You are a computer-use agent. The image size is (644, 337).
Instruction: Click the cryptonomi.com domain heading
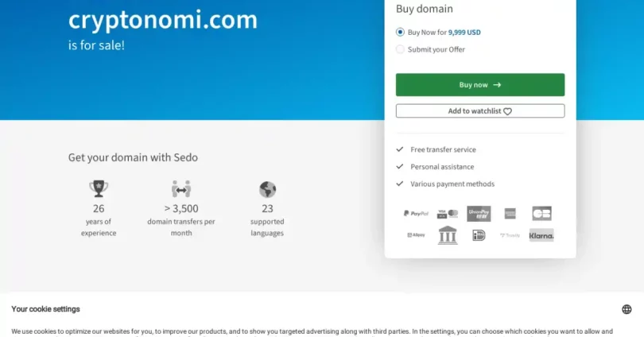pyautogui.click(x=163, y=20)
